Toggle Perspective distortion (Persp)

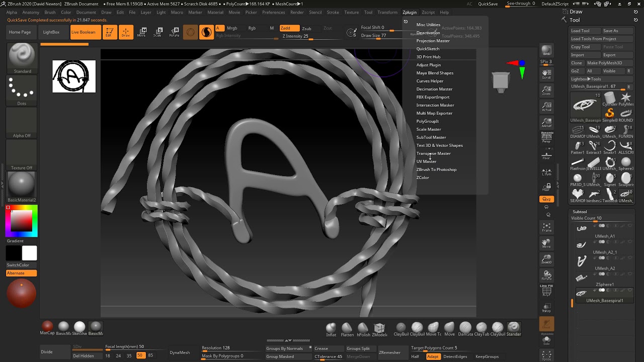coord(546,138)
